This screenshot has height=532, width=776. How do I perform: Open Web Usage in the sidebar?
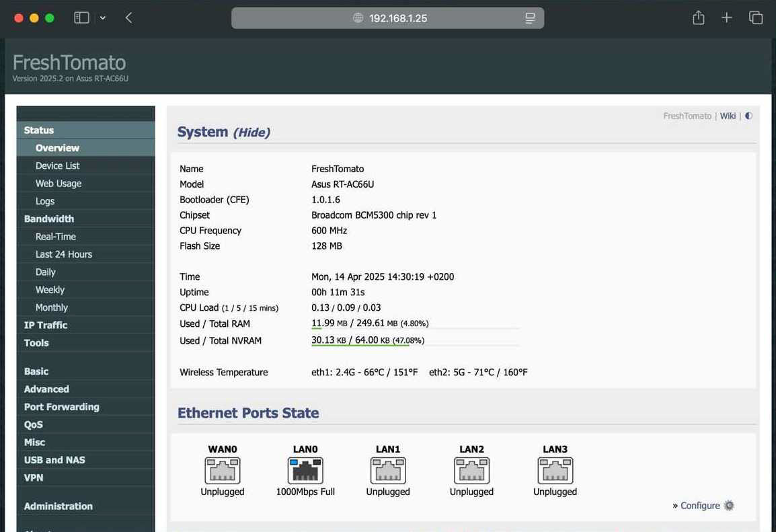click(x=85, y=184)
